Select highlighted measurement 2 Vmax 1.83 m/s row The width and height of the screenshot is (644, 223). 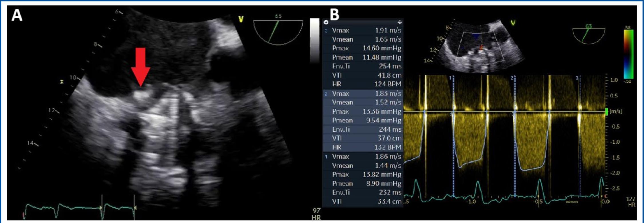[363, 94]
